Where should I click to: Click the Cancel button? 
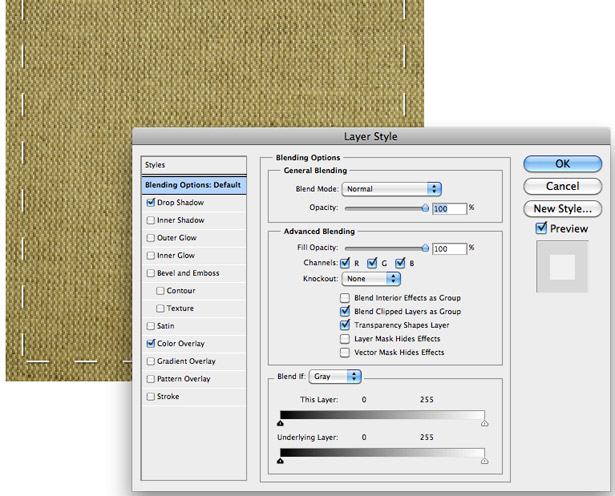562,186
